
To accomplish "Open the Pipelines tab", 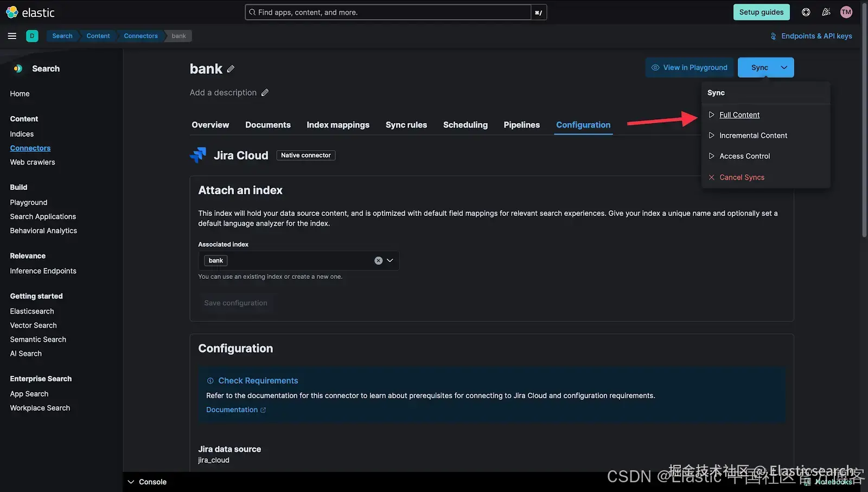I will coord(522,125).
